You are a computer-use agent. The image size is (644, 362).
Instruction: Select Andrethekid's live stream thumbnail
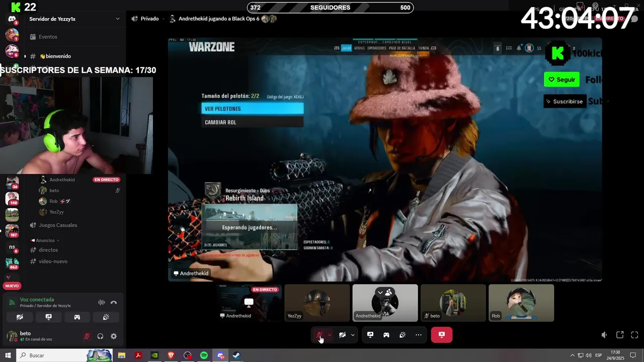[249, 303]
